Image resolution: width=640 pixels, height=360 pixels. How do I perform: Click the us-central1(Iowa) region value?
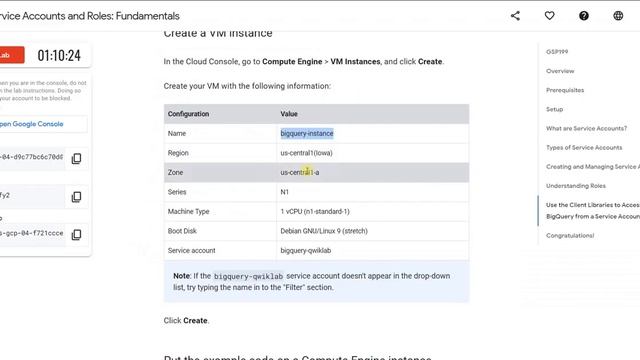pyautogui.click(x=307, y=153)
